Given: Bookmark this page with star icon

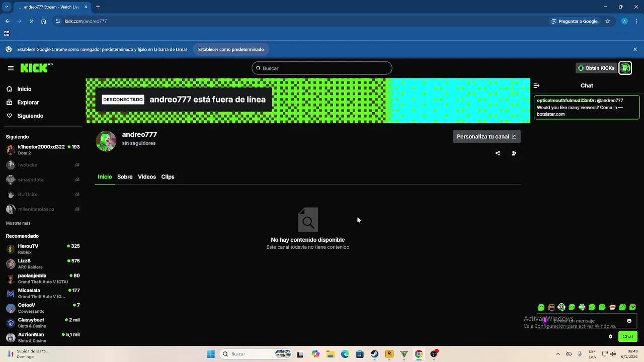Looking at the screenshot, I should (608, 21).
